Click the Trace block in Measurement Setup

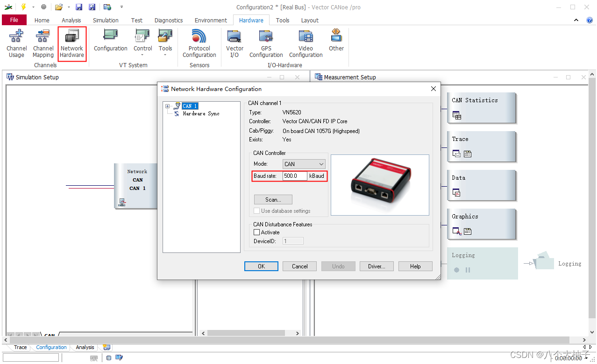click(x=482, y=147)
